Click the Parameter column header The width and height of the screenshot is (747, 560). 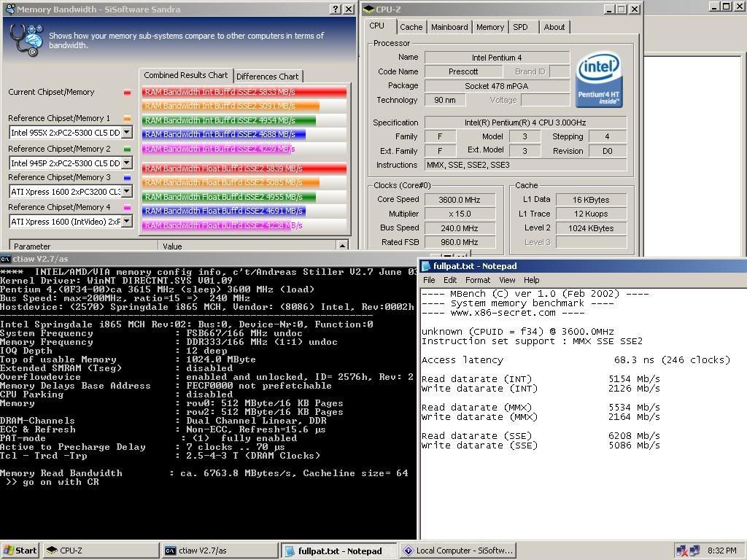[83, 246]
